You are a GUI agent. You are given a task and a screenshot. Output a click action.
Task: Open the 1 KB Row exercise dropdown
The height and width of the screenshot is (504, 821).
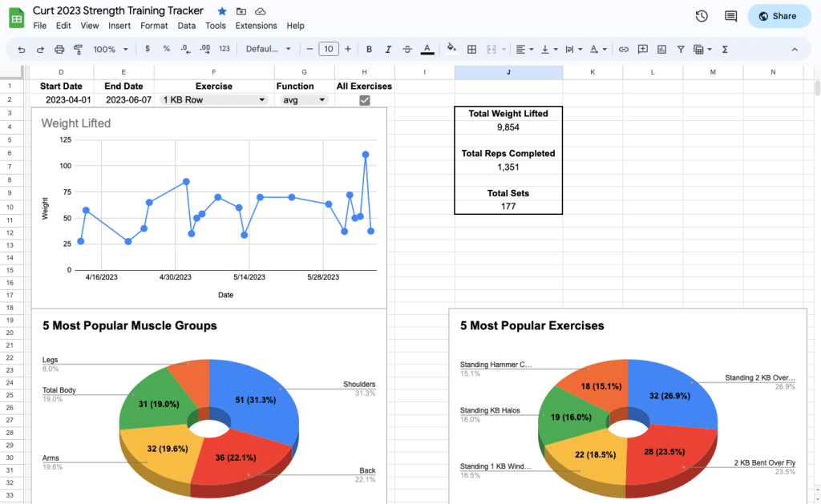[x=214, y=100]
